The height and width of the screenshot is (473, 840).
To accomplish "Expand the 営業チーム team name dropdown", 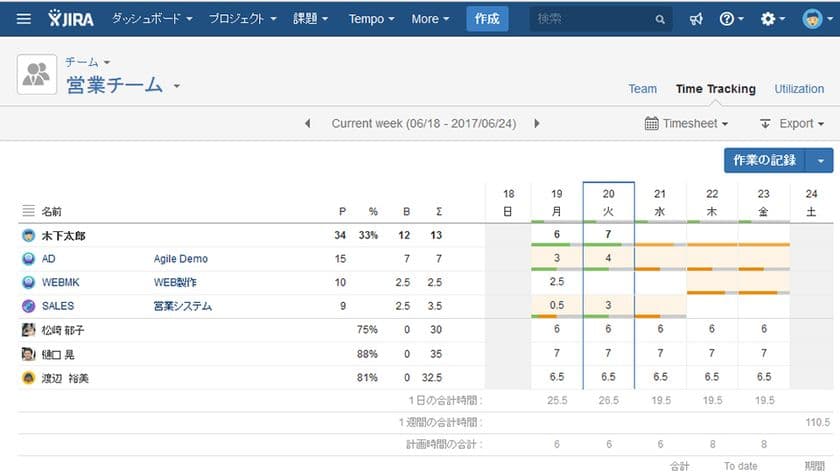I will (177, 86).
